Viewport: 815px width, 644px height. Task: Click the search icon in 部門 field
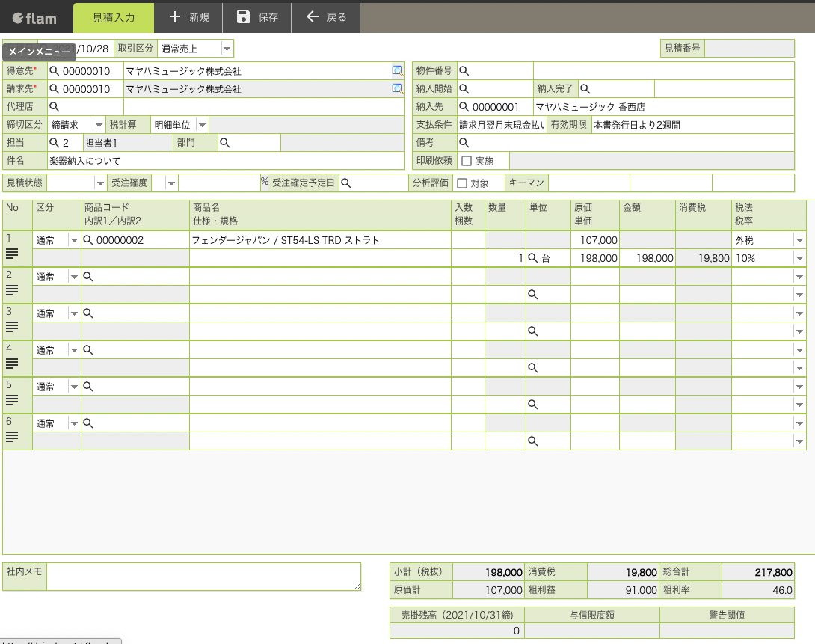(x=224, y=142)
